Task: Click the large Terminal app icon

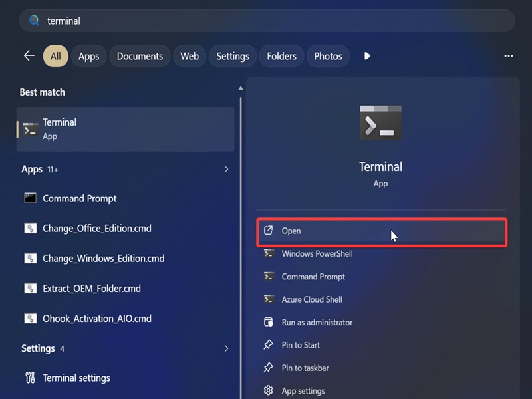Action: click(x=380, y=122)
